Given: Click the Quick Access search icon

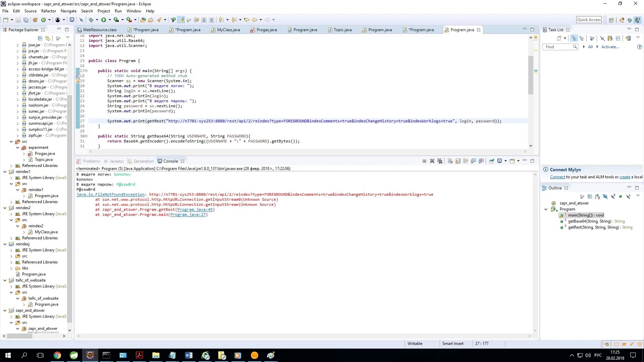Looking at the screenshot, I should pos(589,19).
